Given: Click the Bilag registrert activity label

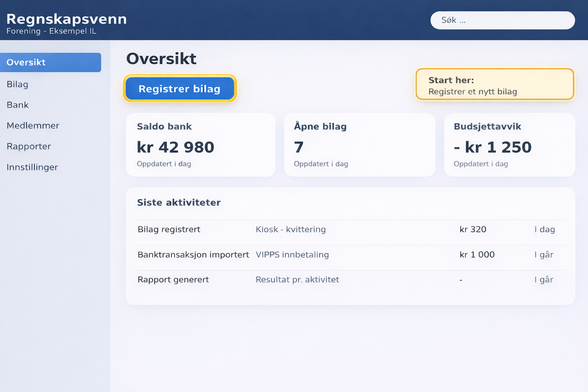Looking at the screenshot, I should click(x=169, y=229).
